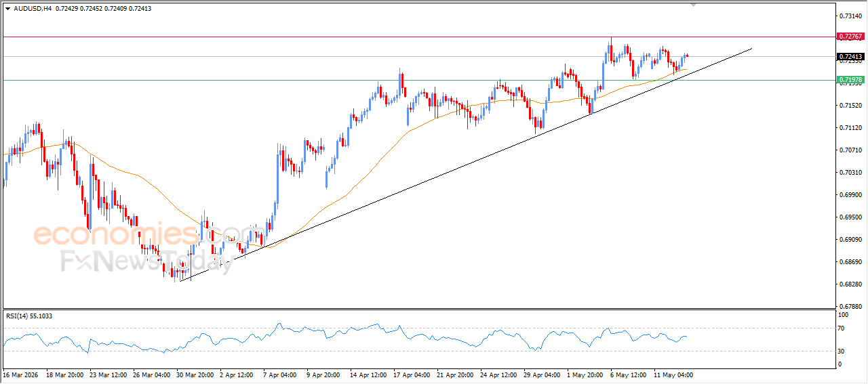Click the RSI 70 level scale value
Image resolution: width=868 pixels, height=384 pixels.
coord(843,328)
